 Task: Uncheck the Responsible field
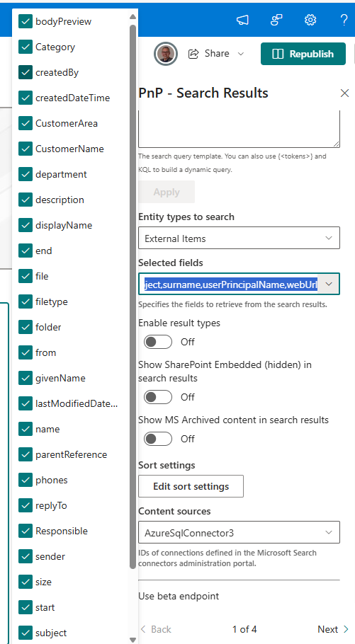(26, 531)
